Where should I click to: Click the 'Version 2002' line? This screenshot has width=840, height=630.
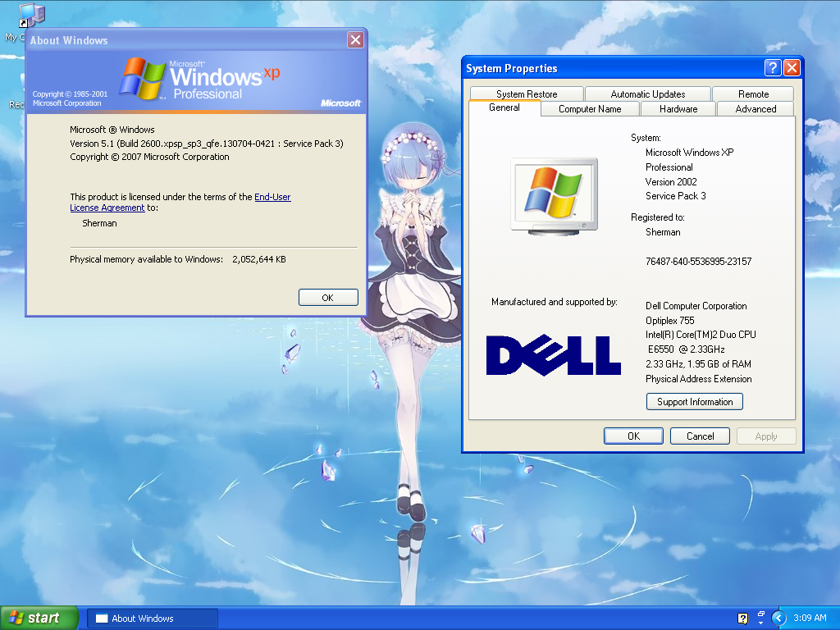(x=671, y=181)
